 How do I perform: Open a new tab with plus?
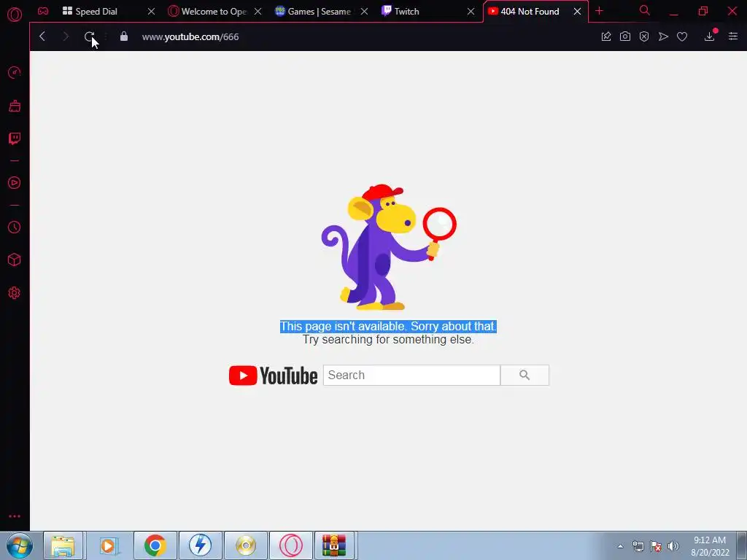[600, 11]
